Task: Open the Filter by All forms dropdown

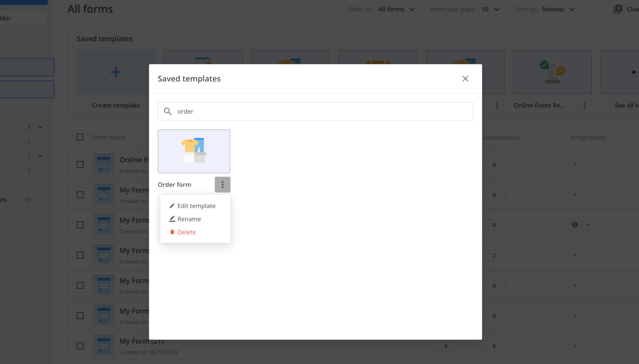Action: point(396,9)
